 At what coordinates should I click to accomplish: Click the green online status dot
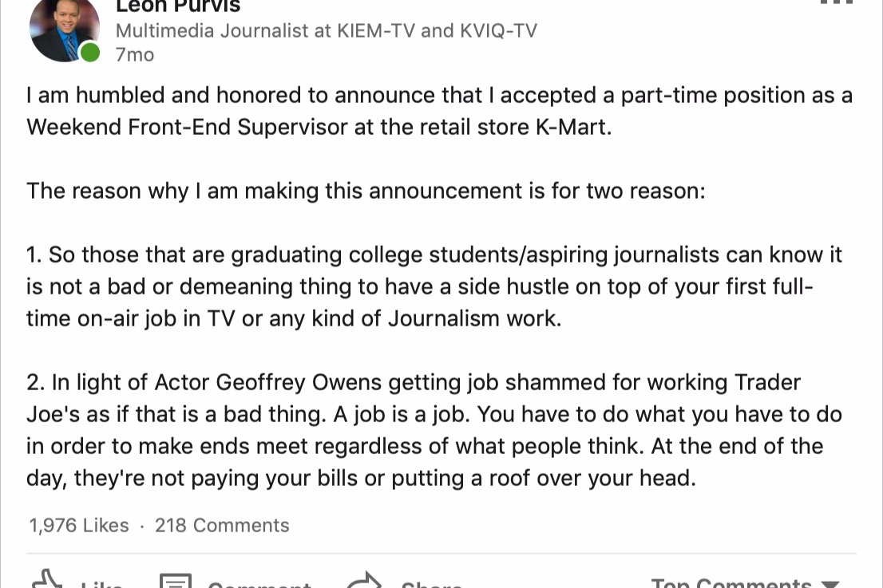89,53
